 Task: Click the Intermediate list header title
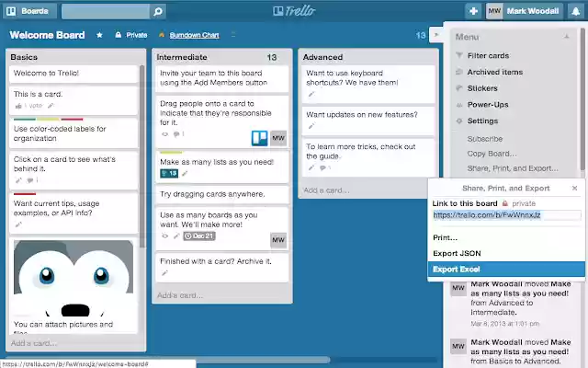182,57
